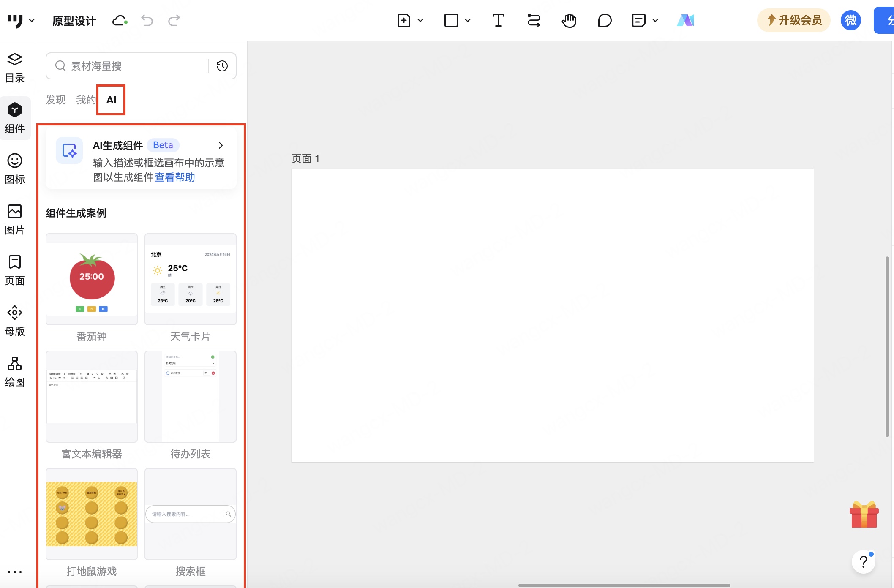Click the vertical canvas scrollbar
This screenshot has width=894, height=588.
tap(887, 346)
